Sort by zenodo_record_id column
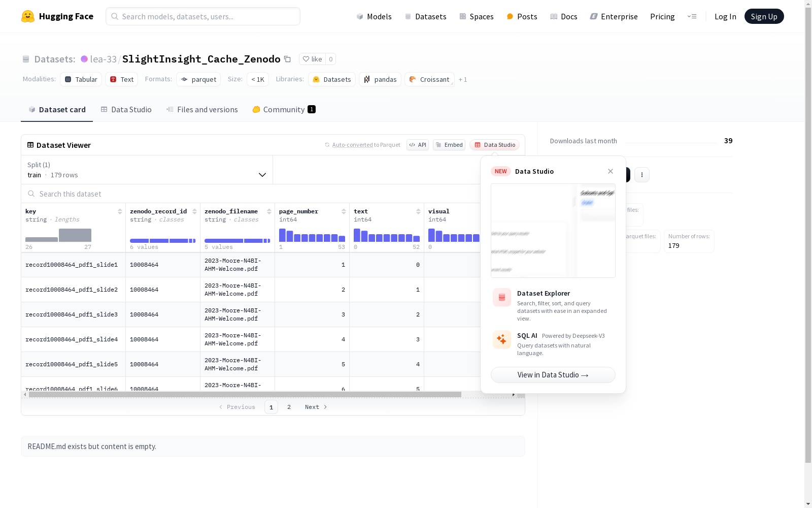812x508 pixels. click(x=194, y=211)
